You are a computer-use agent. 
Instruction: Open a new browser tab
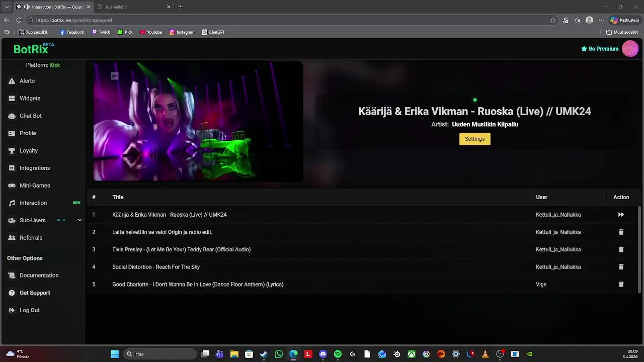pyautogui.click(x=181, y=7)
